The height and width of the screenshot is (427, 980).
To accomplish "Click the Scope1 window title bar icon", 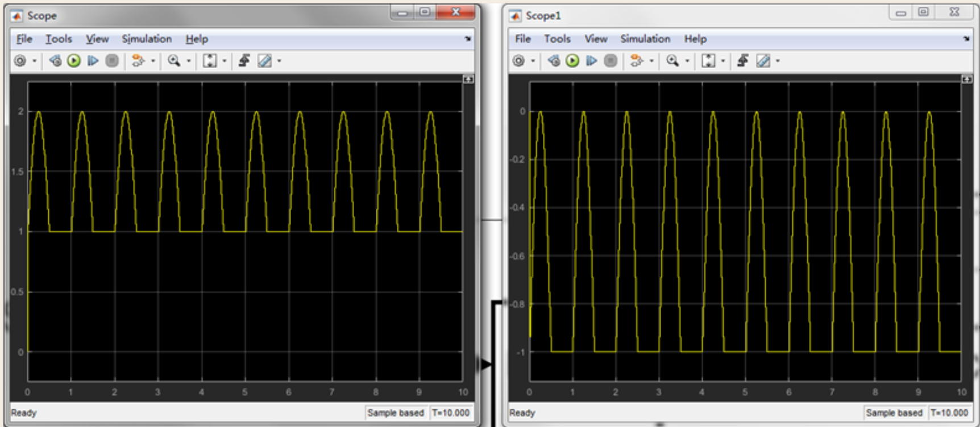I will (x=516, y=16).
